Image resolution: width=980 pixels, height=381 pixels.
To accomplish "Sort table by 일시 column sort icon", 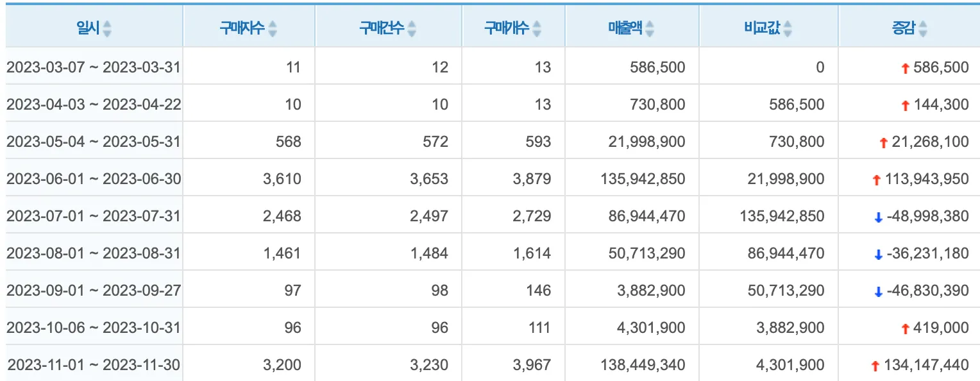I will [x=107, y=29].
